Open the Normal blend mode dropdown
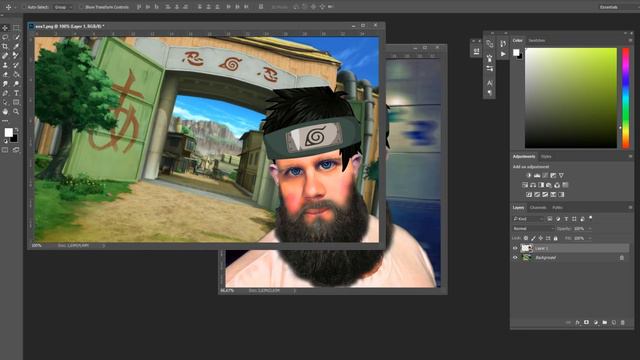Screen dimensions: 640x360 [533, 229]
